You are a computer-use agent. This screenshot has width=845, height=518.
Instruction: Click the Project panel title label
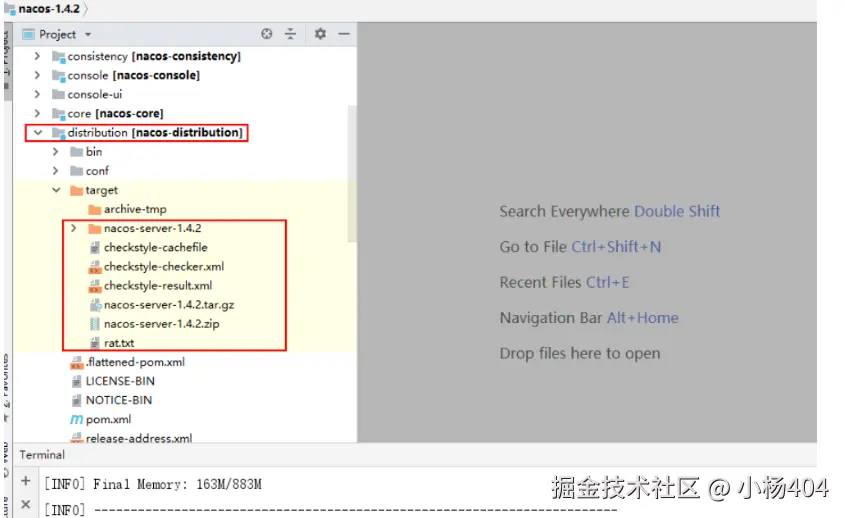pos(57,34)
